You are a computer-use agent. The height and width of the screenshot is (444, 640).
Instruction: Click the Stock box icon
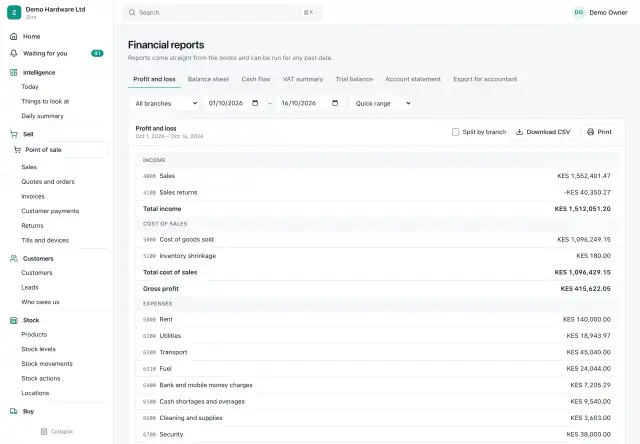coord(13,320)
